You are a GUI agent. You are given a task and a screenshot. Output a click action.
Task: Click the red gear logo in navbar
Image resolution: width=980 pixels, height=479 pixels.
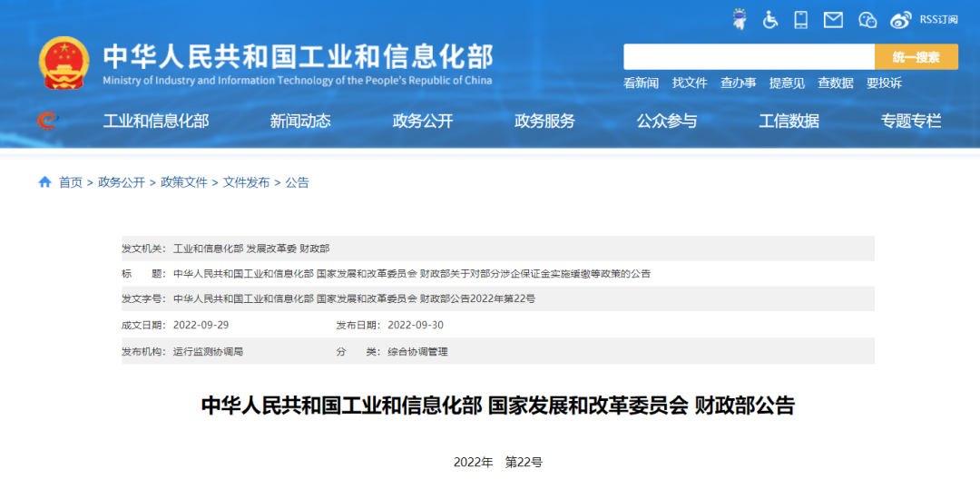[47, 121]
